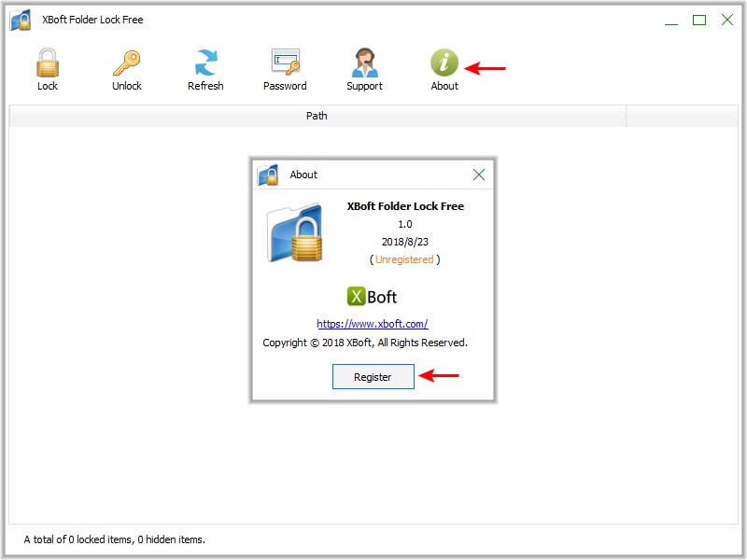
Task: Open the Support agent icon
Action: point(364,63)
